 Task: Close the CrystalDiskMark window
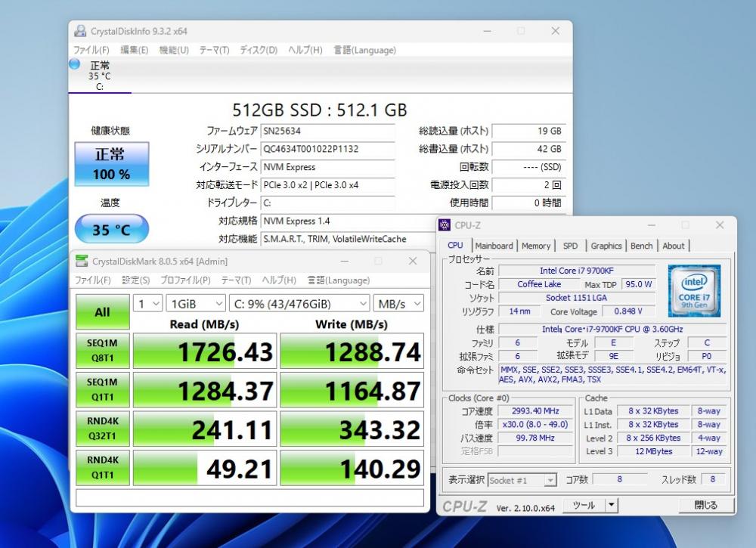point(413,261)
